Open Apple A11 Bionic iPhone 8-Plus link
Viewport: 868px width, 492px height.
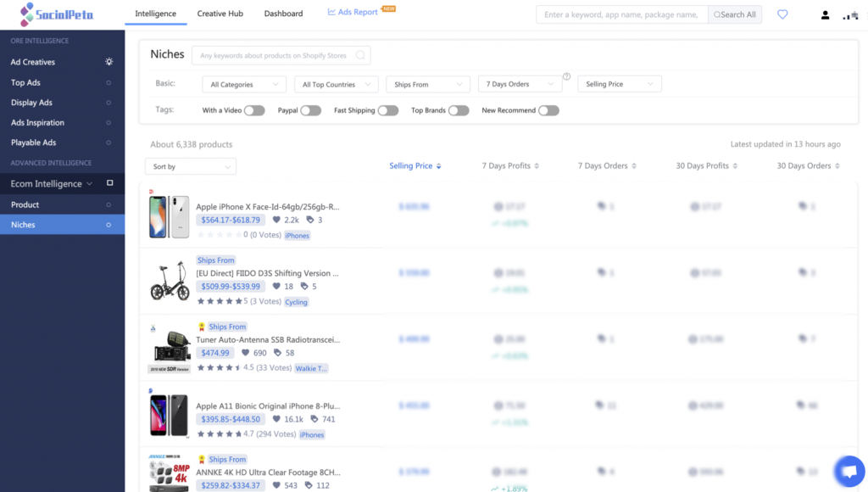pyautogui.click(x=268, y=406)
